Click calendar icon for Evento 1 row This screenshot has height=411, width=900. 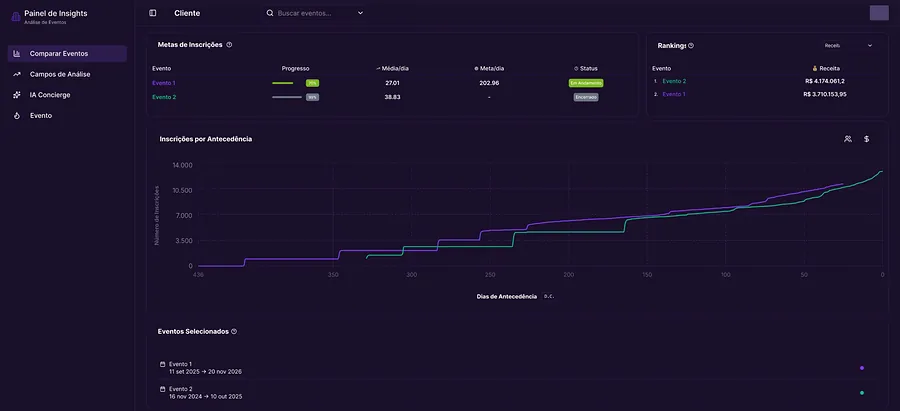point(162,364)
